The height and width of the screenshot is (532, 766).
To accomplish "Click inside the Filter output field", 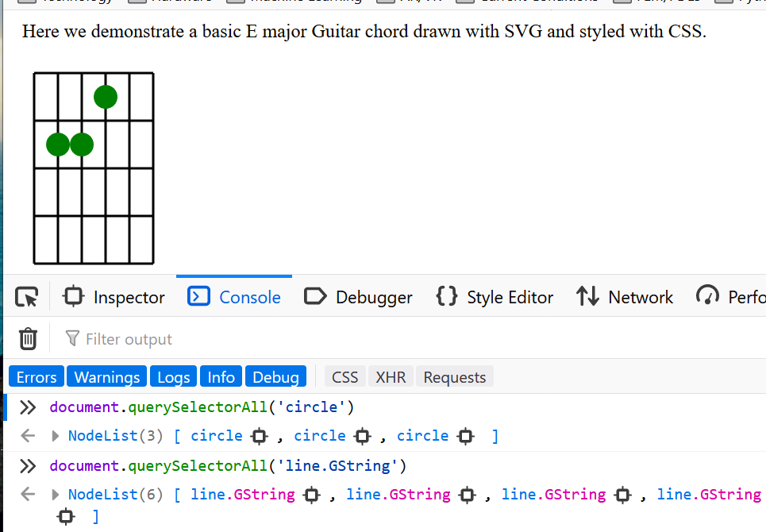I will (x=159, y=338).
